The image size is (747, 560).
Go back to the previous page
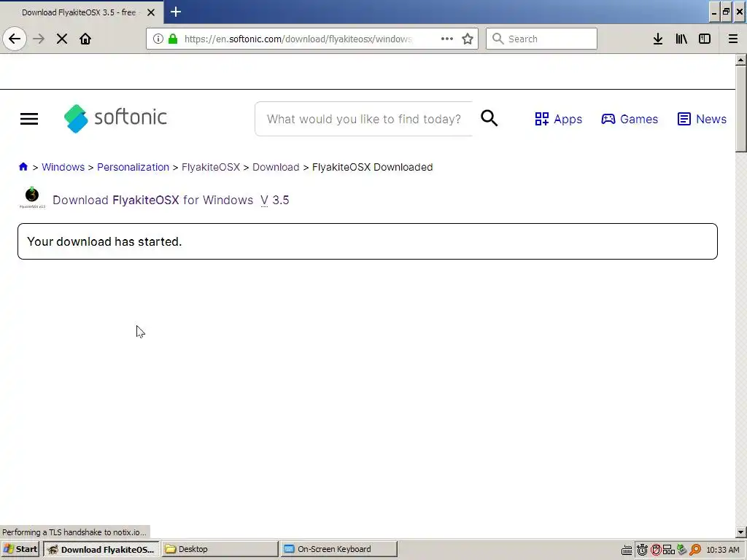15,39
